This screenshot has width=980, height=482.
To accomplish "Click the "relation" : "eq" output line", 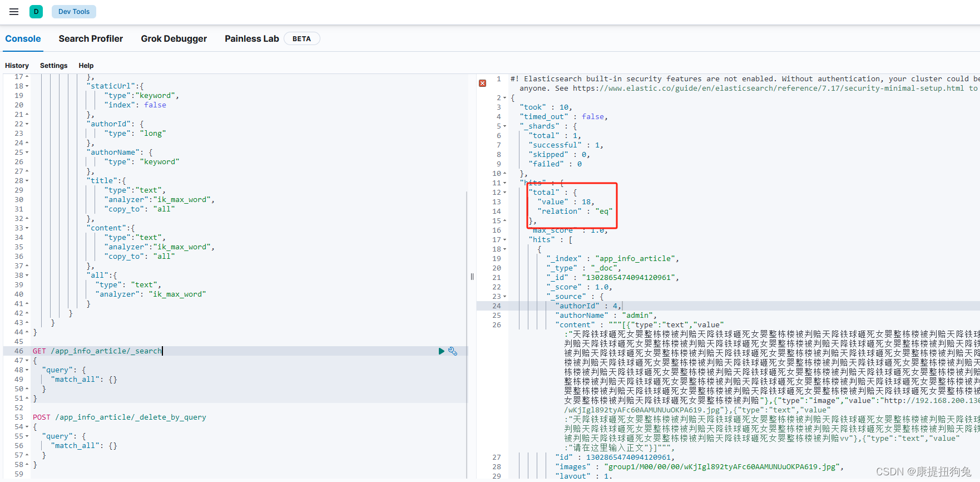I will tap(575, 212).
